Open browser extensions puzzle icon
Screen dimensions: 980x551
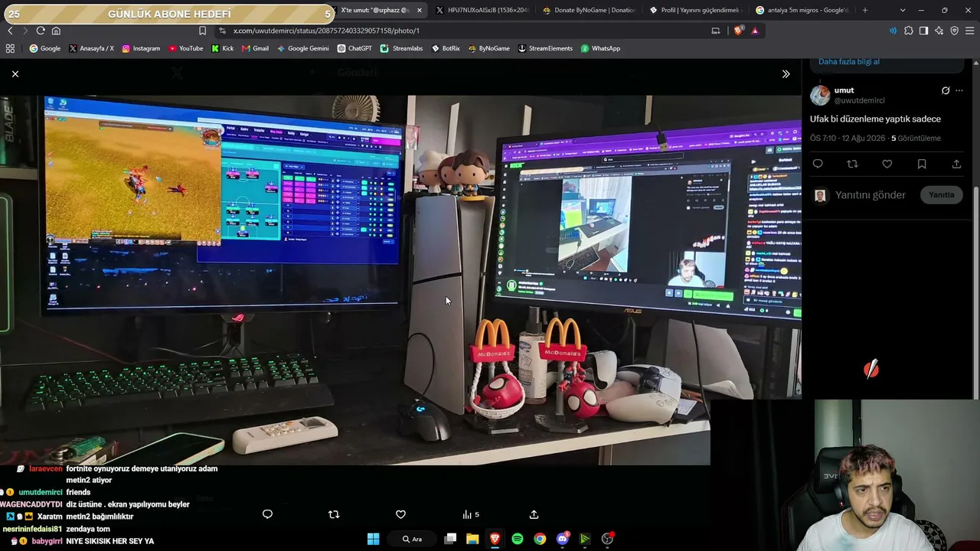click(x=909, y=31)
